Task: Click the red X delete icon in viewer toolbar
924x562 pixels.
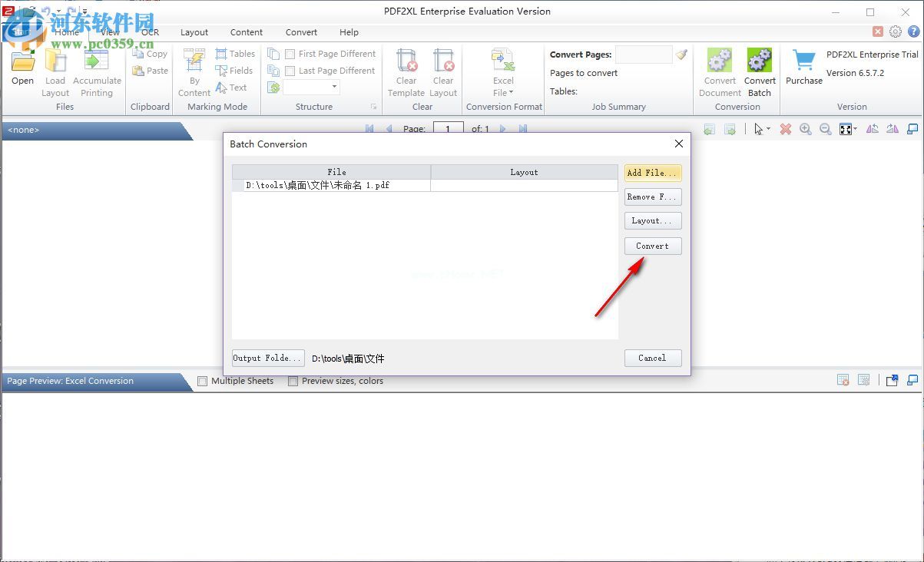Action: point(785,129)
